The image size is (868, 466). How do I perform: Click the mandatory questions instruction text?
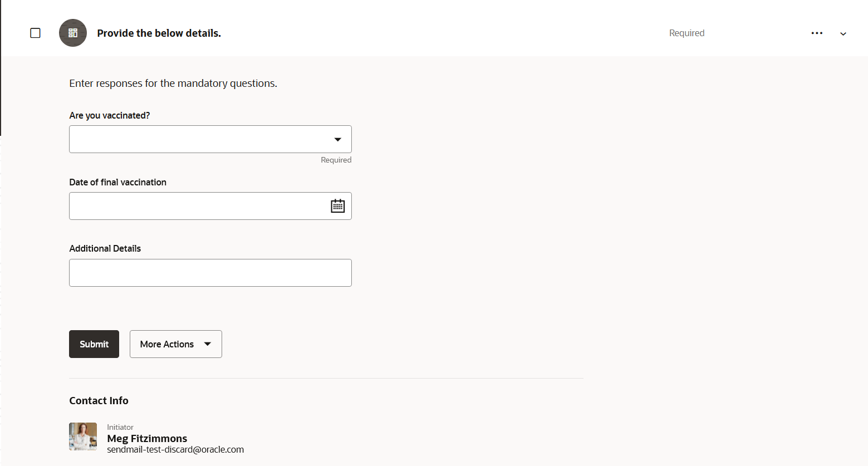pyautogui.click(x=173, y=84)
